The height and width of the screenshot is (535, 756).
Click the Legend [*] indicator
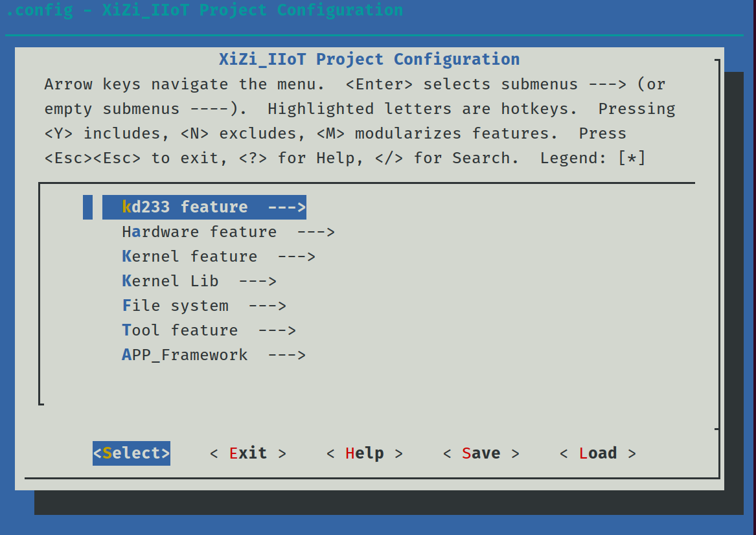point(632,158)
